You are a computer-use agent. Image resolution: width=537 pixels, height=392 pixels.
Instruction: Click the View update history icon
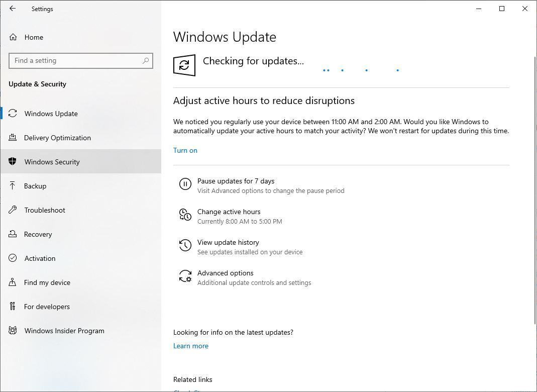(185, 245)
